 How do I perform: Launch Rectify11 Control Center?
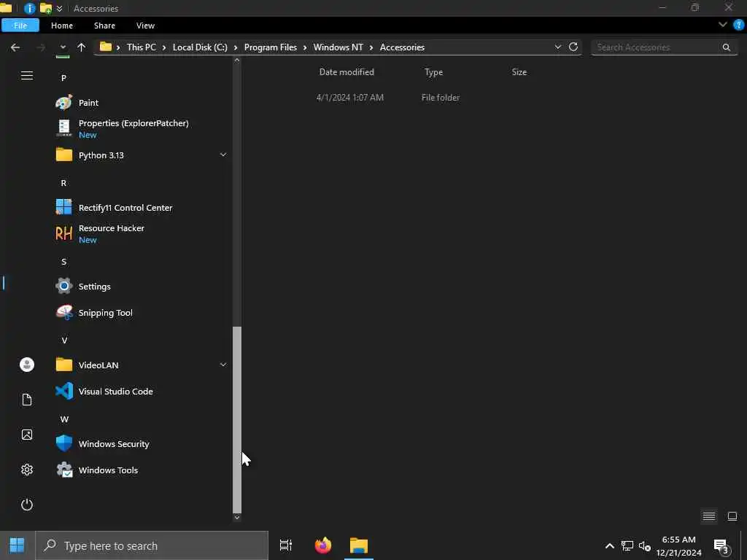[x=125, y=208]
